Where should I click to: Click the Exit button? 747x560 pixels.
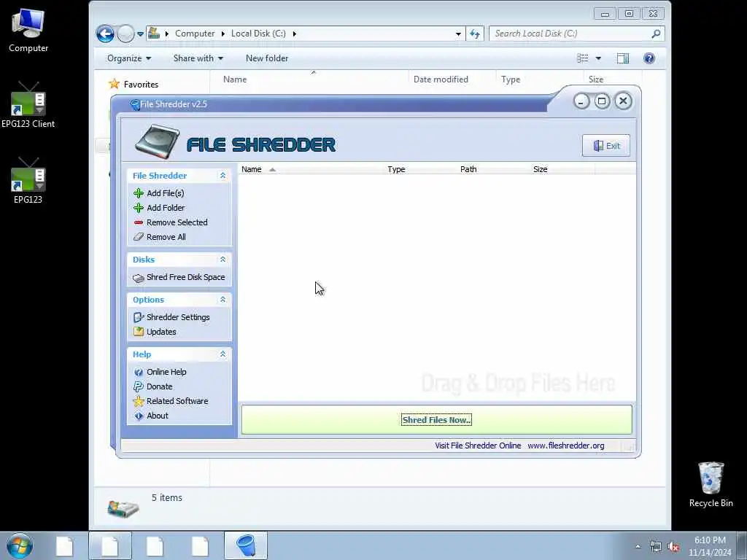[605, 146]
